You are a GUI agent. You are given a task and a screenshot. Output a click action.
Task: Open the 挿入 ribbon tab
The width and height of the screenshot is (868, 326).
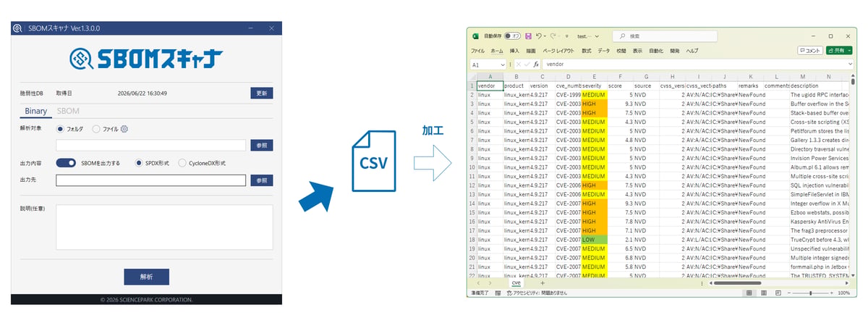click(x=514, y=51)
